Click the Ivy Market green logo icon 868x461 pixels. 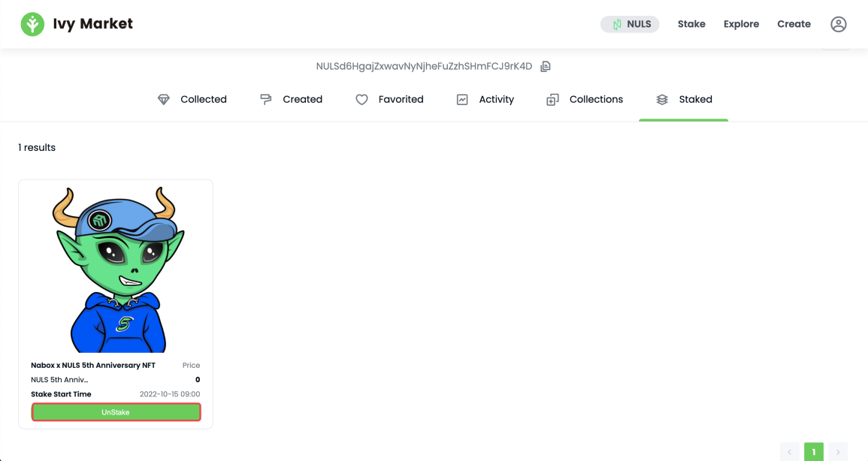point(32,24)
